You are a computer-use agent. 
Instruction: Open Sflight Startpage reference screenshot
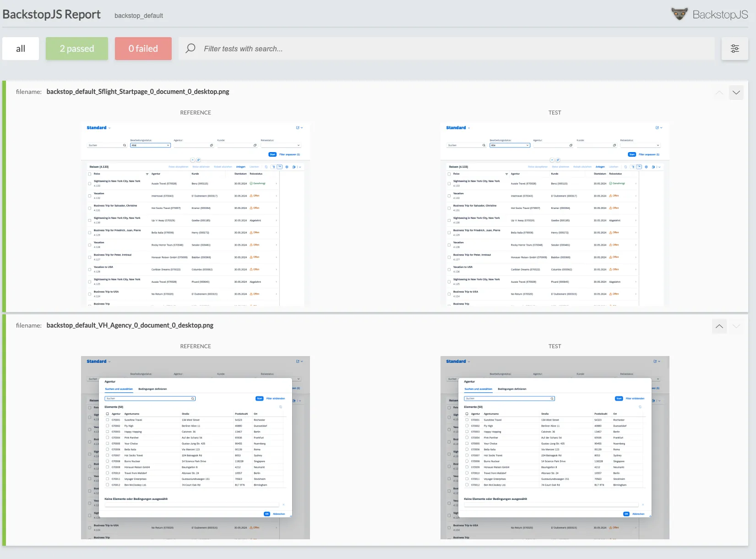coord(196,214)
